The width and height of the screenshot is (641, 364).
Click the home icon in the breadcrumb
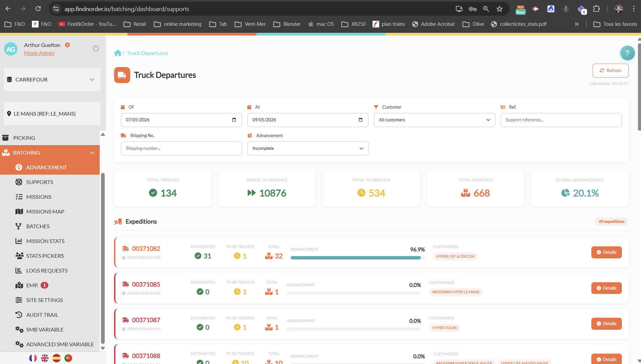click(118, 53)
